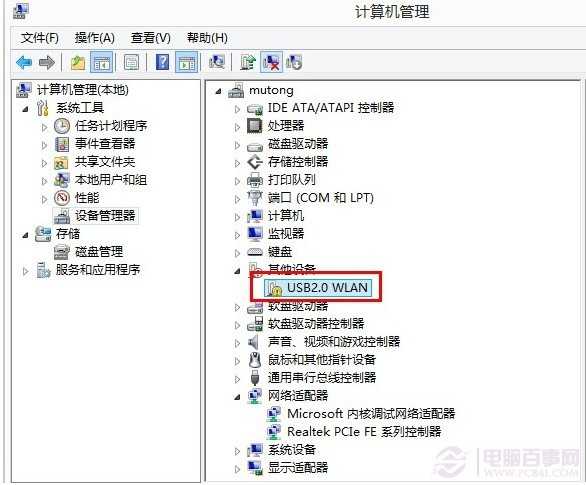
Task: Click the blue Help question mark icon
Action: (x=162, y=62)
